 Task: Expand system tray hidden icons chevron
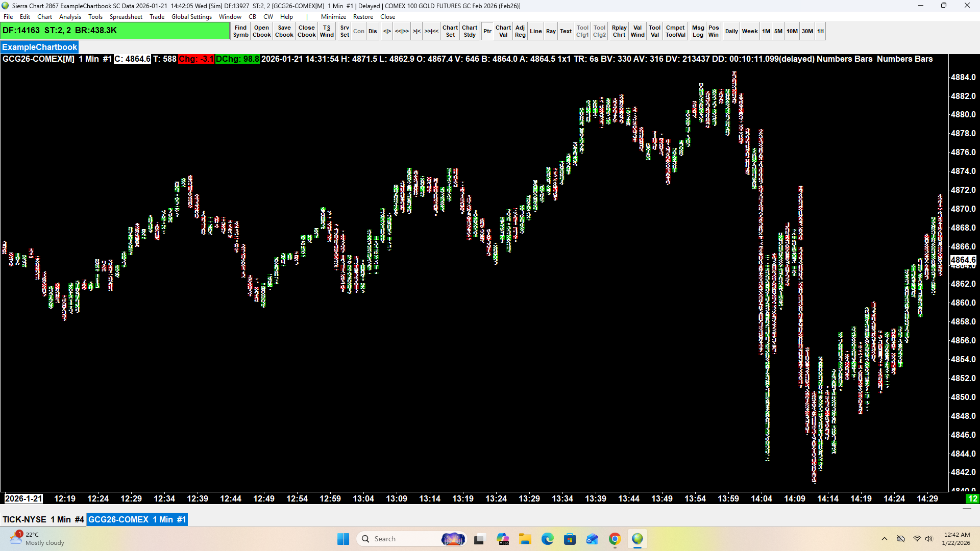coord(884,539)
